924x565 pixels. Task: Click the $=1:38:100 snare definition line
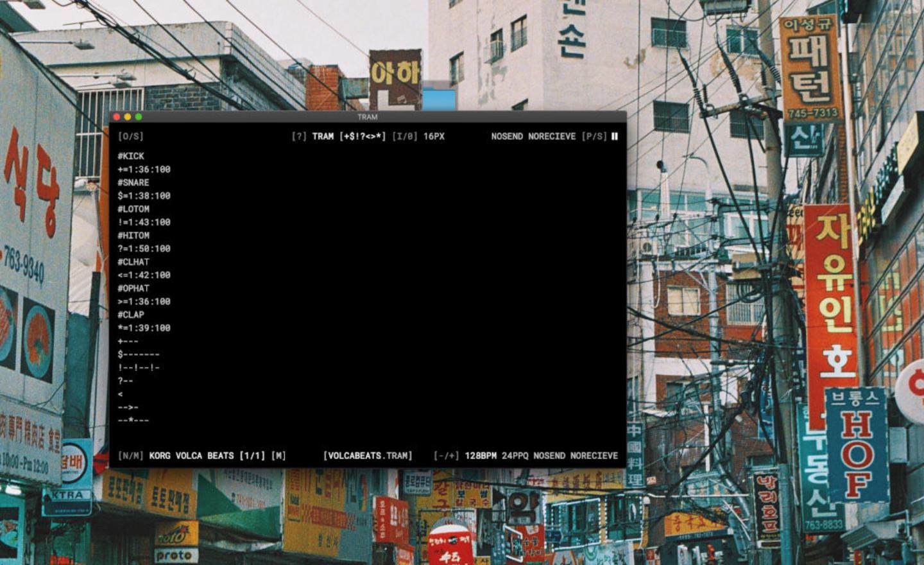click(x=144, y=196)
